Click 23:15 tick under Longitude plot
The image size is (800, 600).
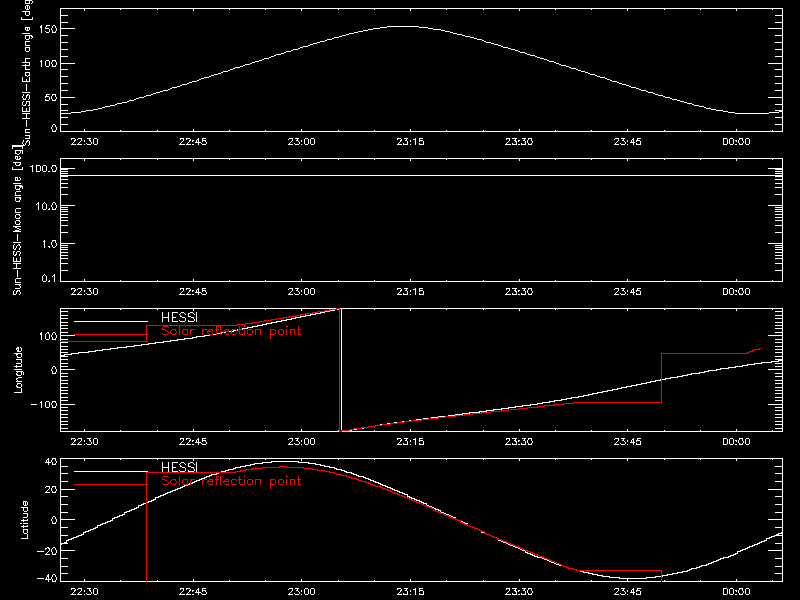point(410,441)
